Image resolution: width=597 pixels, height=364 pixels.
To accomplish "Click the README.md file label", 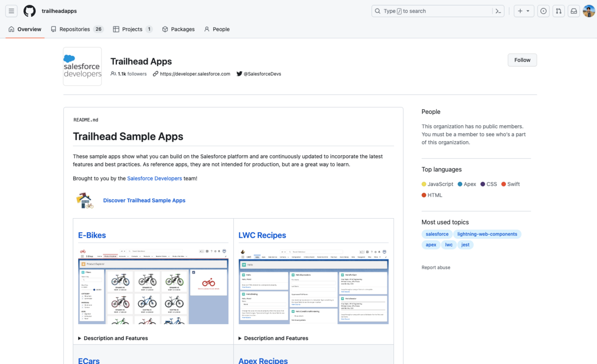I will tap(86, 120).
